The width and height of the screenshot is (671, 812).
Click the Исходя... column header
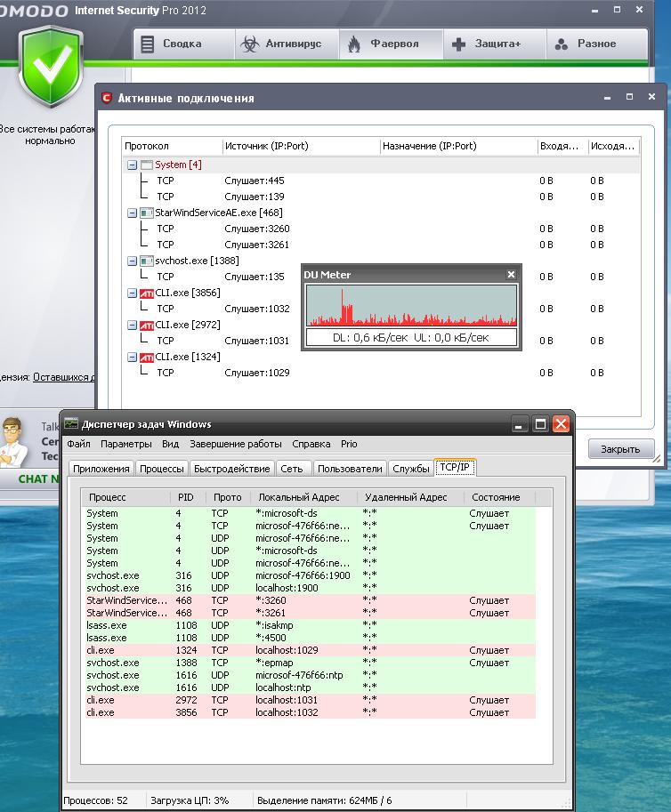pyautogui.click(x=613, y=146)
